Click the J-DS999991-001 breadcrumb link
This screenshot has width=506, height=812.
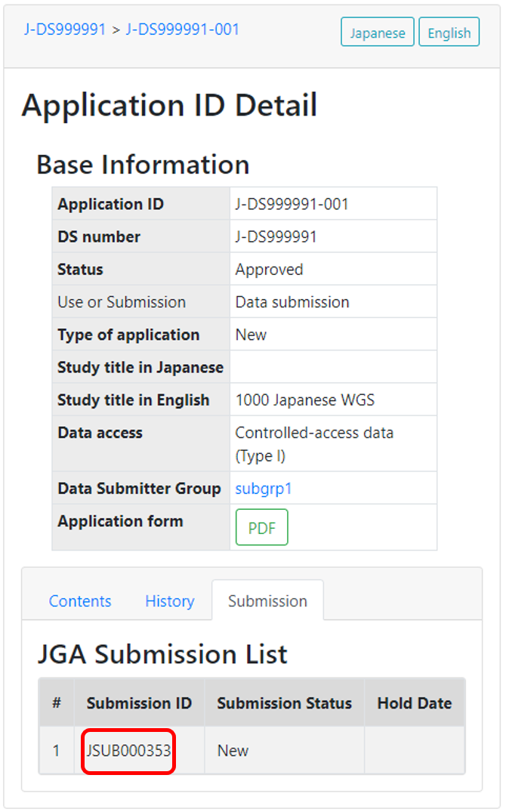182,29
